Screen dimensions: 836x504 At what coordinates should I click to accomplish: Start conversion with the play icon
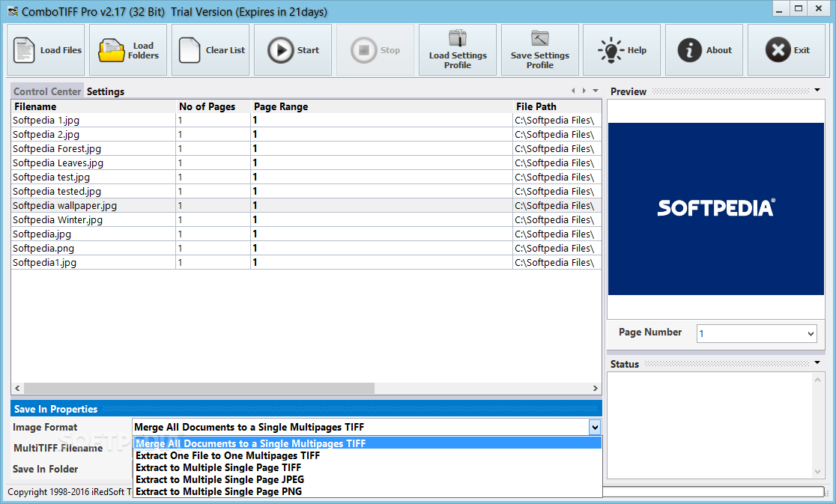coord(280,50)
